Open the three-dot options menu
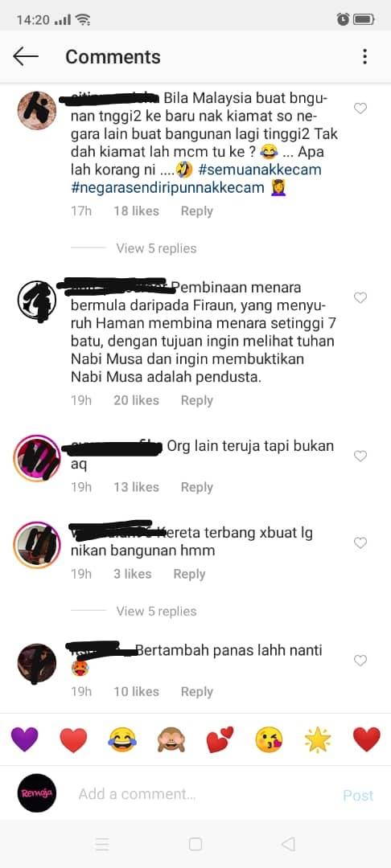The height and width of the screenshot is (868, 391). pyautogui.click(x=364, y=56)
